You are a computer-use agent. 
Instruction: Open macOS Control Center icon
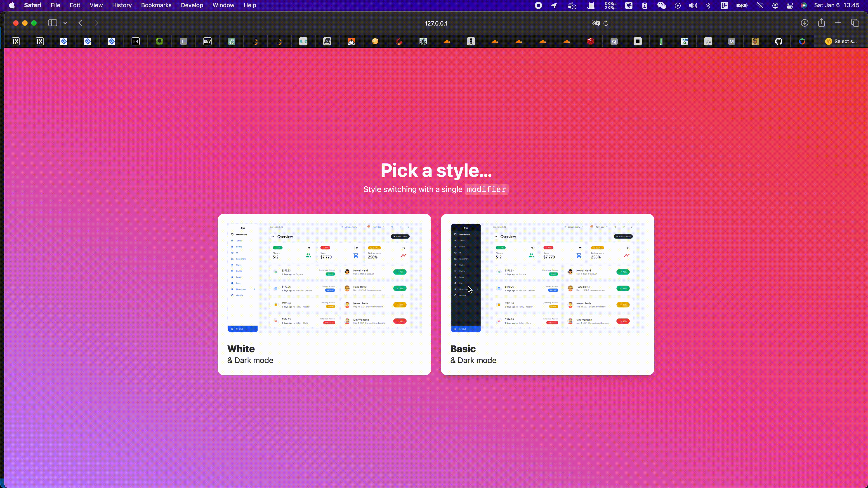click(790, 5)
